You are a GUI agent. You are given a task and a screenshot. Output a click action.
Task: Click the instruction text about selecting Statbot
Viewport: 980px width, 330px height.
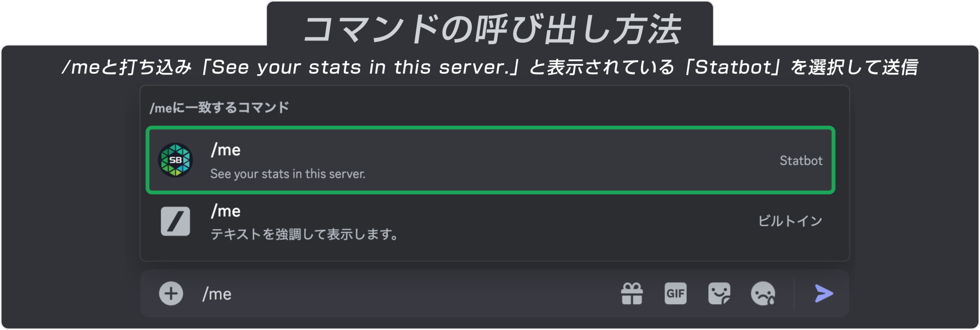pos(490,68)
